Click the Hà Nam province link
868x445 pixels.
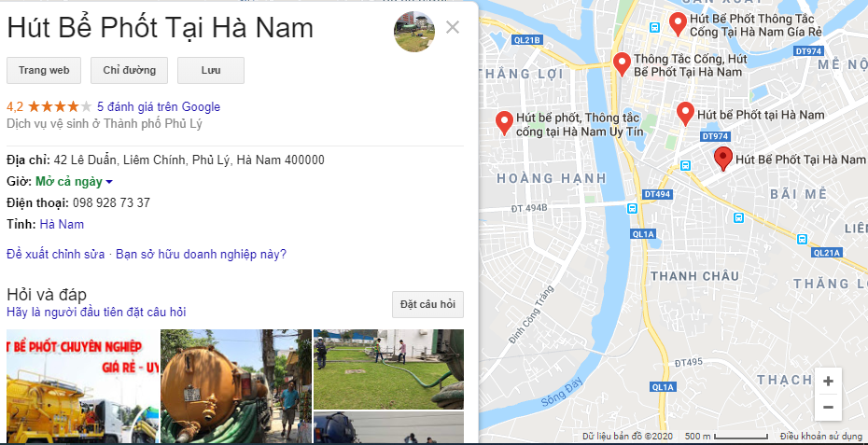point(62,224)
